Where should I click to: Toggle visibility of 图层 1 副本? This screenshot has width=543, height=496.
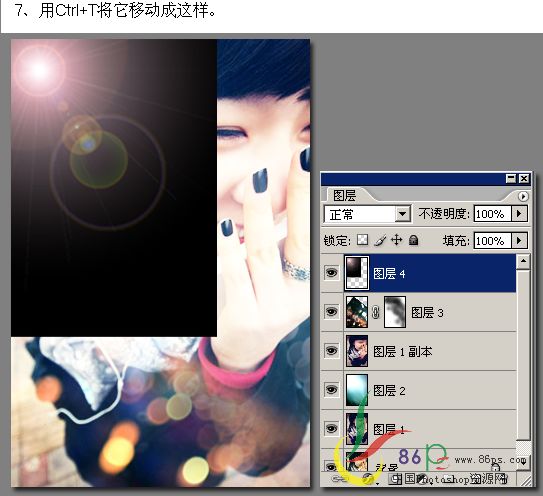point(331,351)
